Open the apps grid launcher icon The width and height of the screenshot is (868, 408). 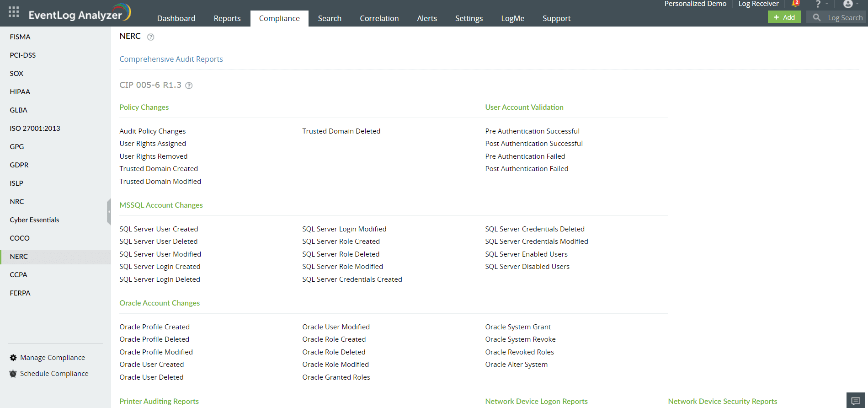pyautogui.click(x=14, y=12)
